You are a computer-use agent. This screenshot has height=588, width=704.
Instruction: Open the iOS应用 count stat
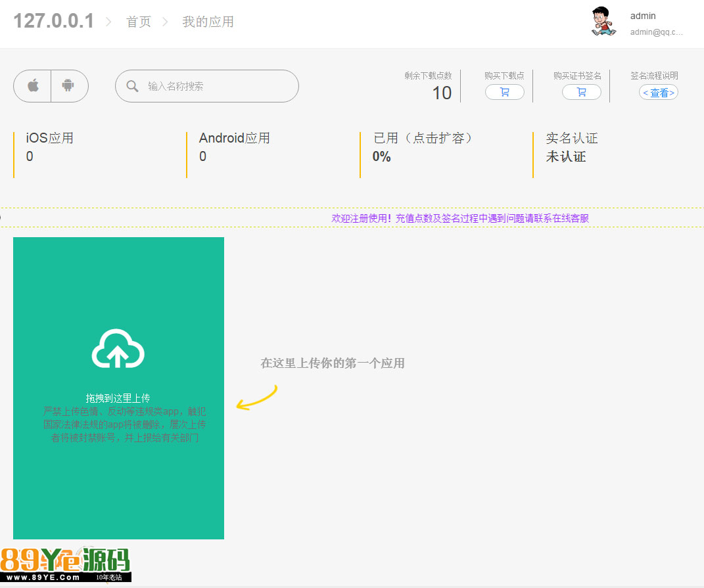click(x=50, y=147)
